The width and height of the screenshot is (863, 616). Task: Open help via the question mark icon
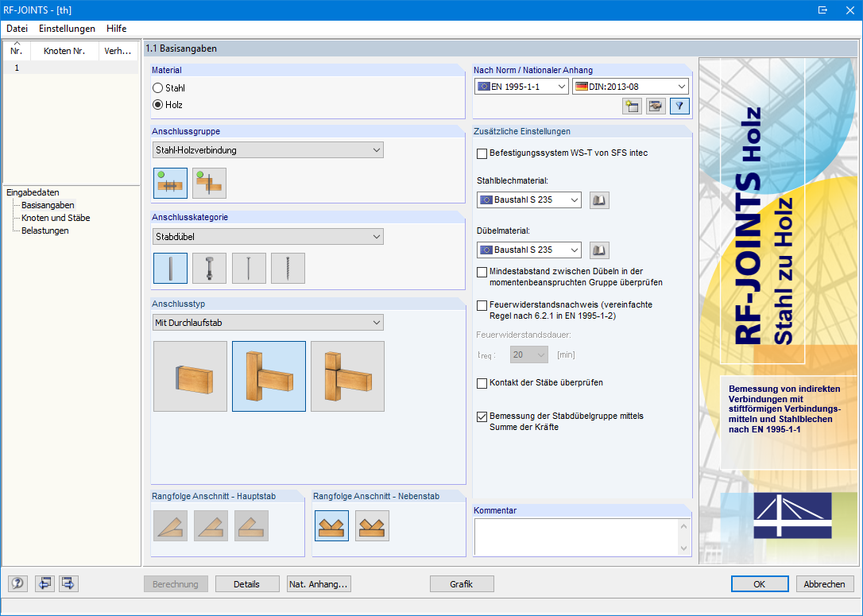[x=17, y=583]
